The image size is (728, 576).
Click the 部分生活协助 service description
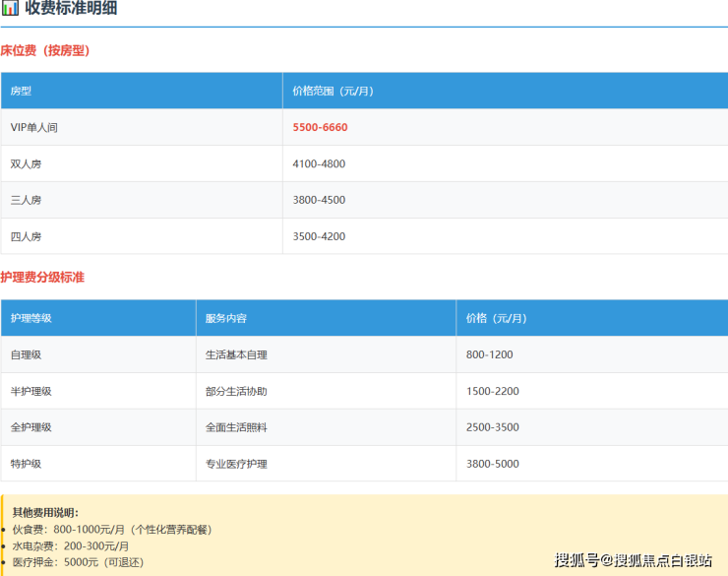236,391
